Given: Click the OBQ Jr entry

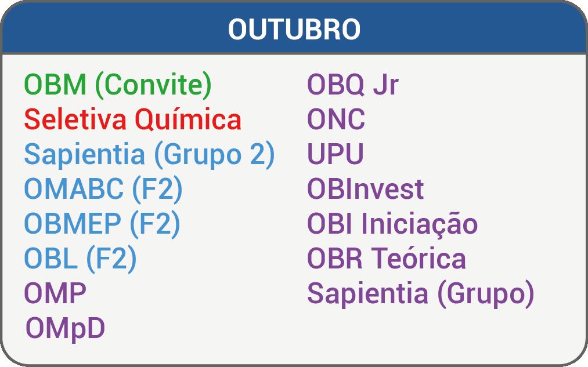Looking at the screenshot, I should 352,85.
